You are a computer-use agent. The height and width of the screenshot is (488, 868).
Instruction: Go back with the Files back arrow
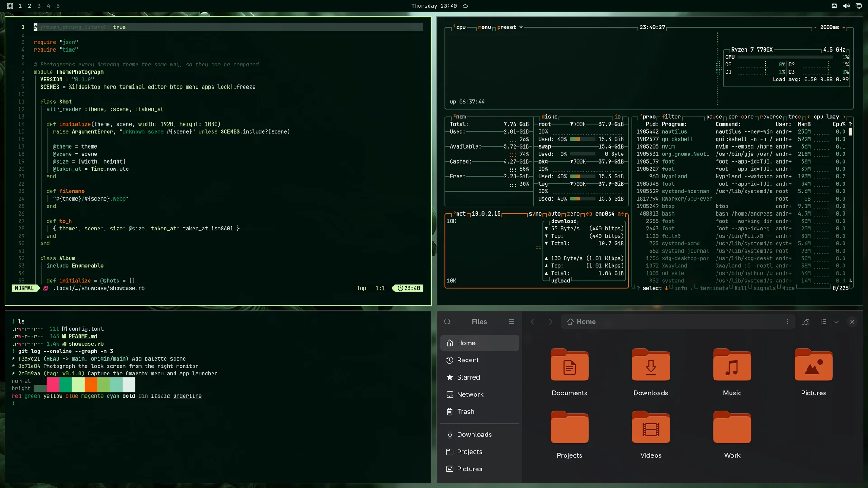point(533,322)
